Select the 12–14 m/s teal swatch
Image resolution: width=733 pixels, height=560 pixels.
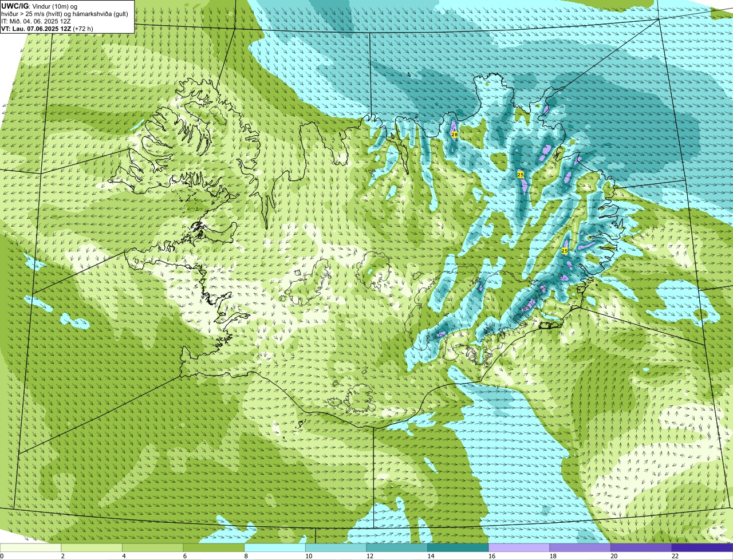pyautogui.click(x=397, y=547)
